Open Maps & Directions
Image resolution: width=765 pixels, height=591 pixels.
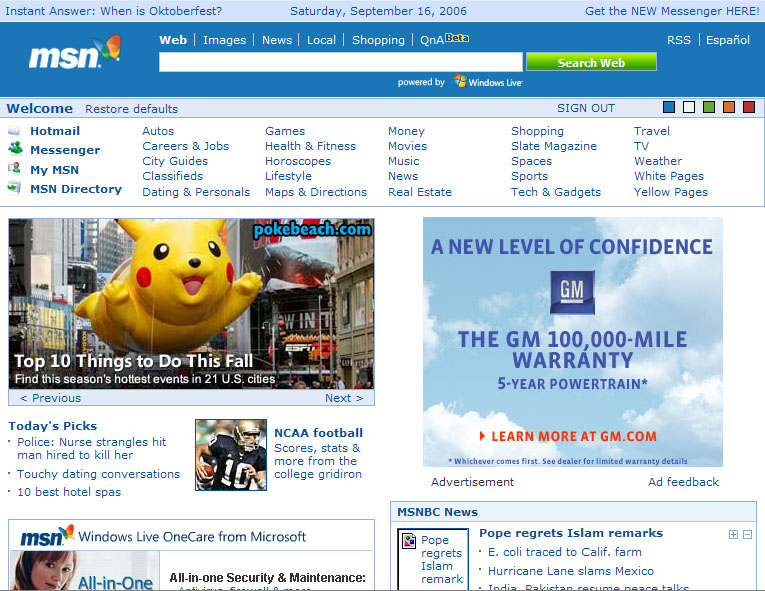click(x=316, y=192)
